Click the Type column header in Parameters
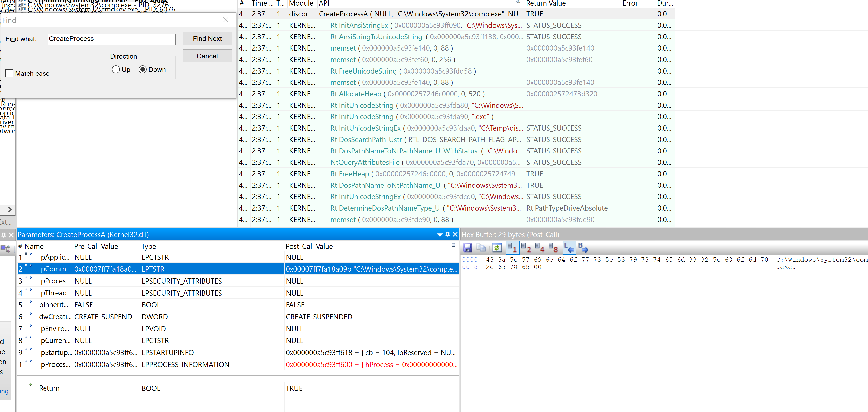 point(212,246)
